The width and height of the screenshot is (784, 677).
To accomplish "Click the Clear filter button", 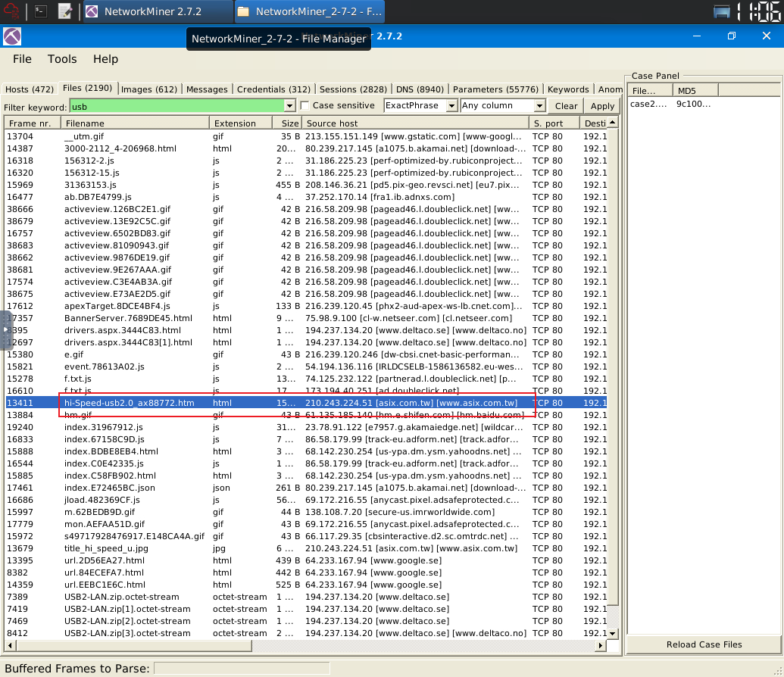I will pyautogui.click(x=566, y=106).
